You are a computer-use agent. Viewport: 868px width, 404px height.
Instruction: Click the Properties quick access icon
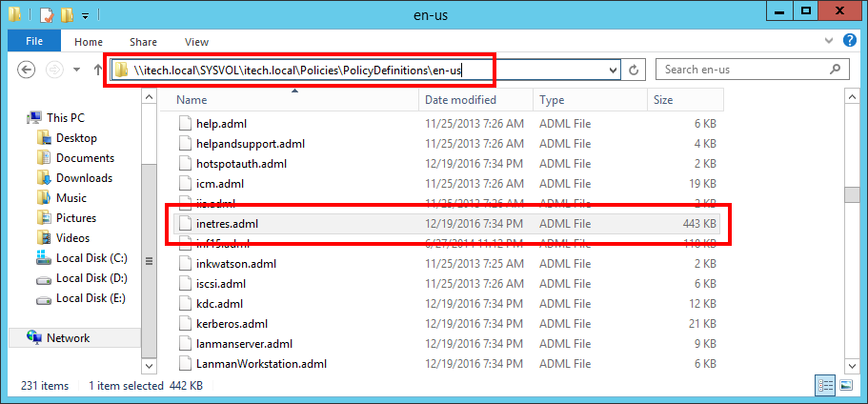pos(47,15)
